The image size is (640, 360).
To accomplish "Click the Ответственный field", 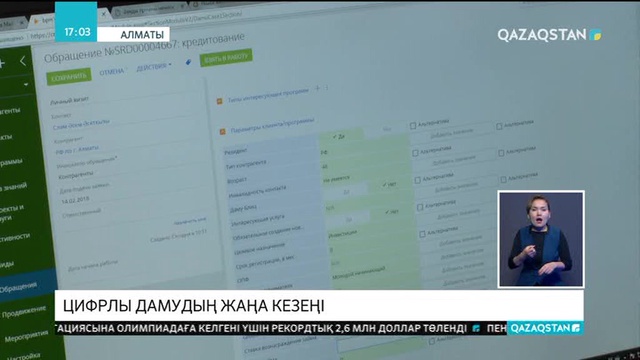I will coord(81,213).
